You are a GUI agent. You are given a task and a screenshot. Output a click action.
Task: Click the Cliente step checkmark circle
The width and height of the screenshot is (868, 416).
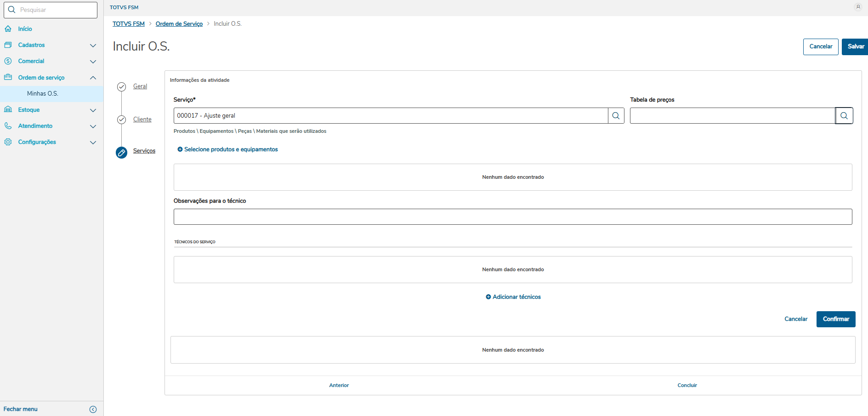click(121, 120)
